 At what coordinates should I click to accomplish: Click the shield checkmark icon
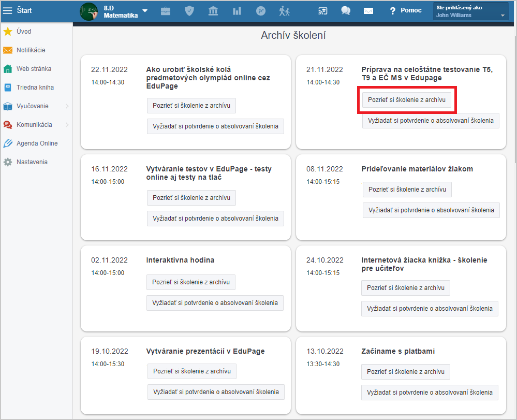(189, 11)
